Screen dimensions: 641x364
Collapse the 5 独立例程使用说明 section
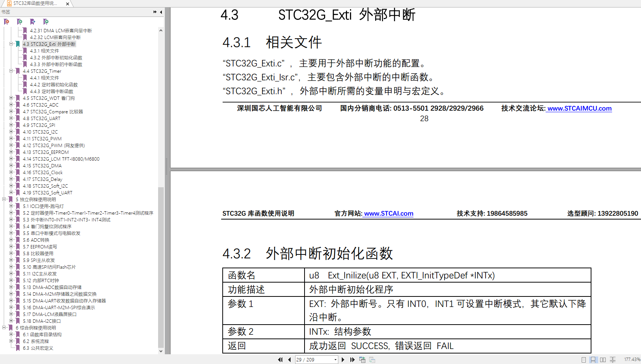coord(4,199)
